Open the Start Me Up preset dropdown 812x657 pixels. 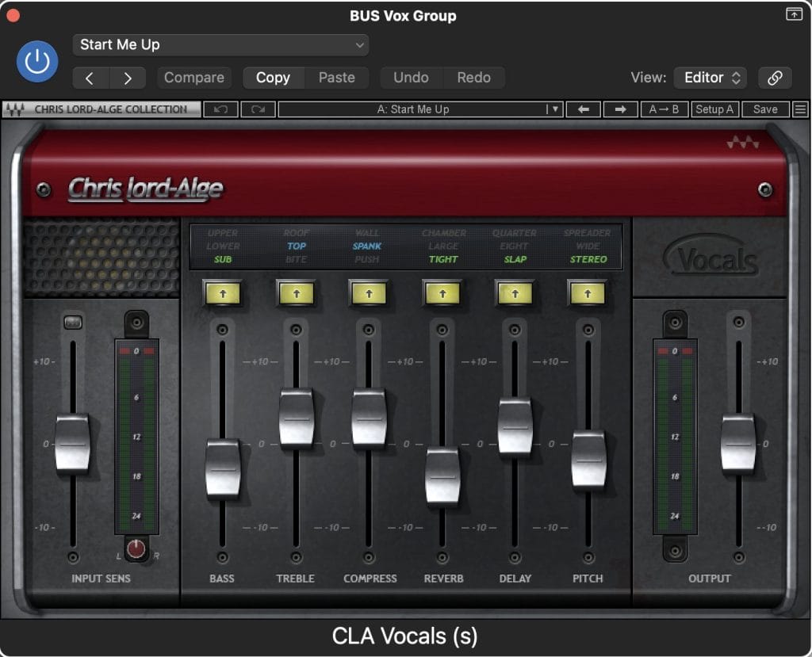[x=220, y=45]
